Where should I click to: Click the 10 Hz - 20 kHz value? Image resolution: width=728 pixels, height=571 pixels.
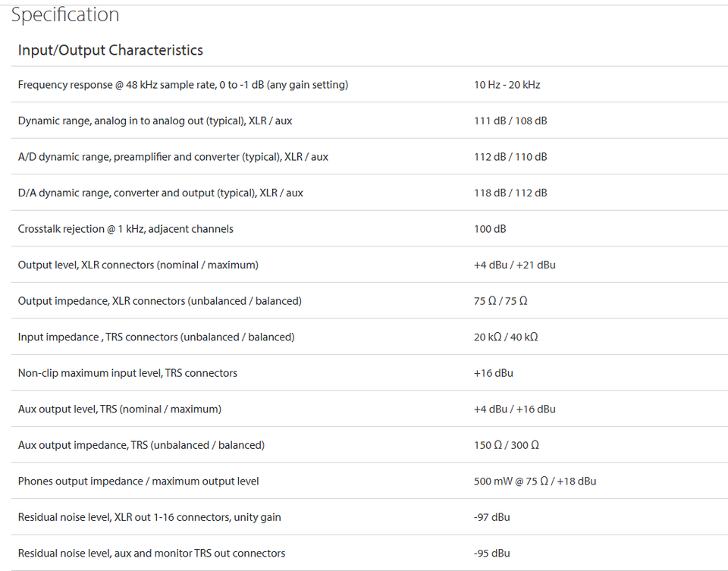(x=507, y=85)
